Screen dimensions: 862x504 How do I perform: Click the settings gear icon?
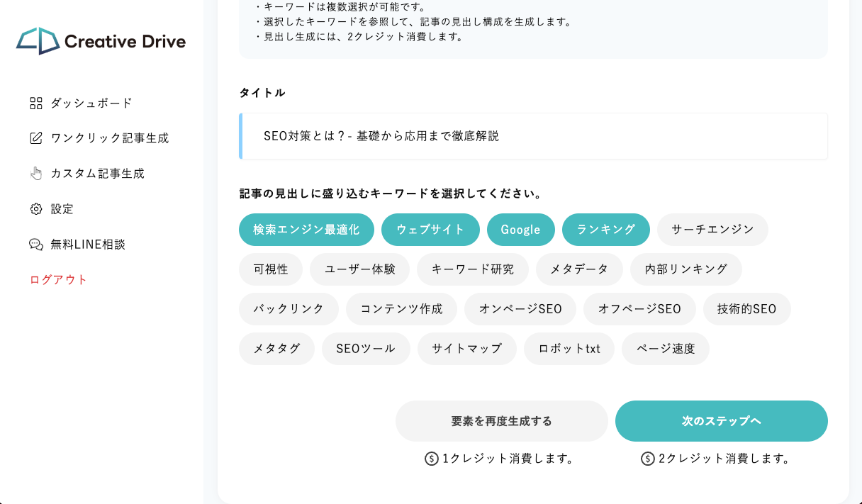click(x=36, y=209)
